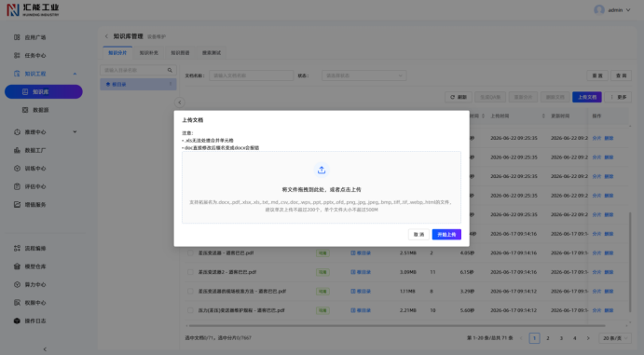
Task: Expand the 推理中心 sidebar group
Action: (75, 132)
